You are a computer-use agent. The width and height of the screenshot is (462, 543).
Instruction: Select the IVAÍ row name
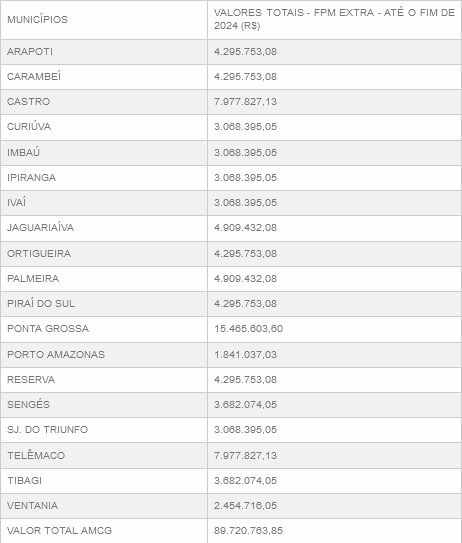point(16,202)
